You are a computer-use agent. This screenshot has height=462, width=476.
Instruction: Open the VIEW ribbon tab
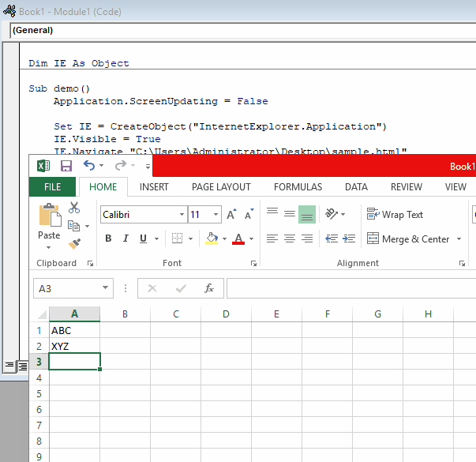coord(455,187)
